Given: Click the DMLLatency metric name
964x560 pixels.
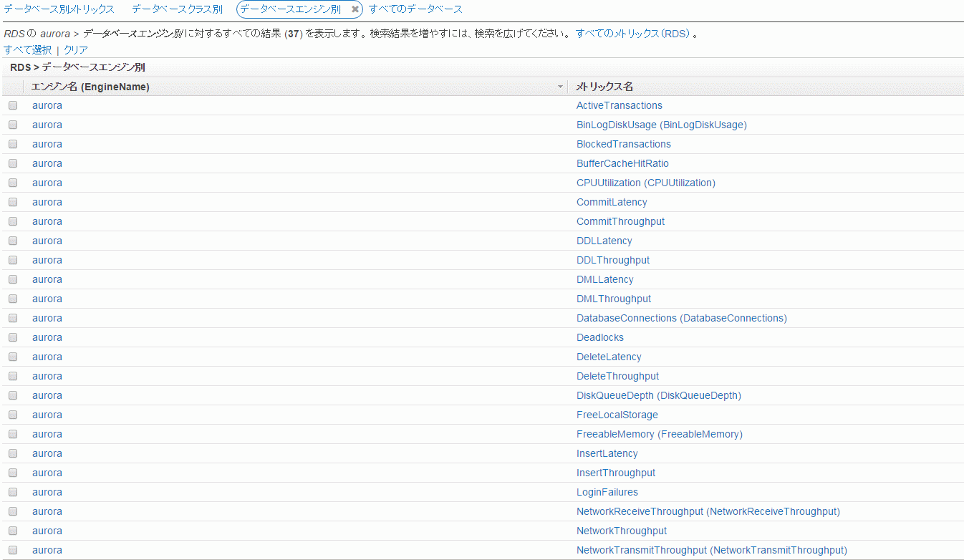Looking at the screenshot, I should coord(605,279).
